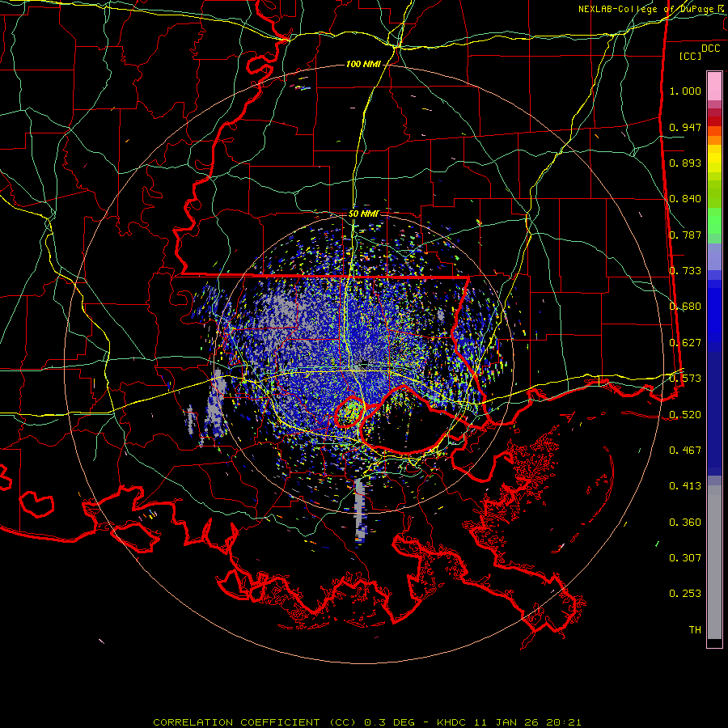Click the small round lake filled with green echoes
This screenshot has height=728, width=728.
point(349,412)
